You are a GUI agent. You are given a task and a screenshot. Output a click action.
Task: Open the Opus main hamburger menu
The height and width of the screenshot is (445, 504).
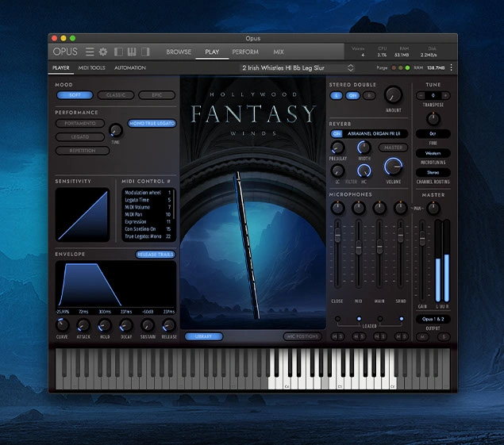(x=90, y=52)
